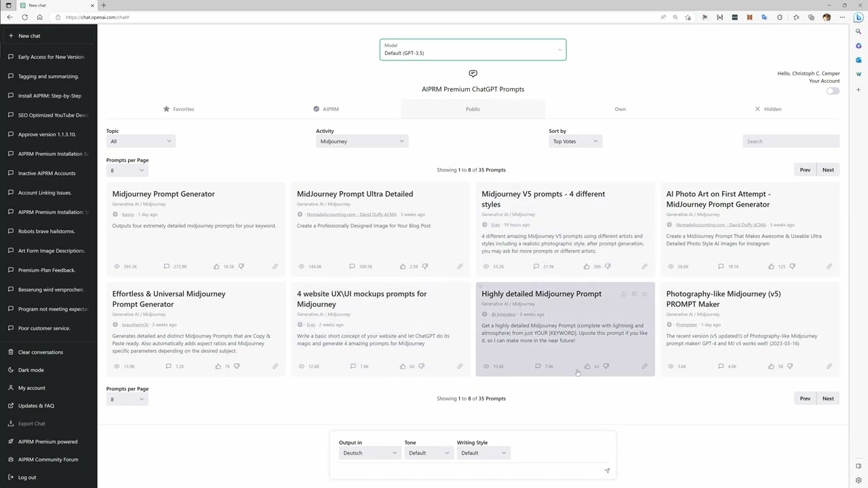Click the chat bubble icon above the title
The width and height of the screenshot is (868, 488).
tap(473, 73)
